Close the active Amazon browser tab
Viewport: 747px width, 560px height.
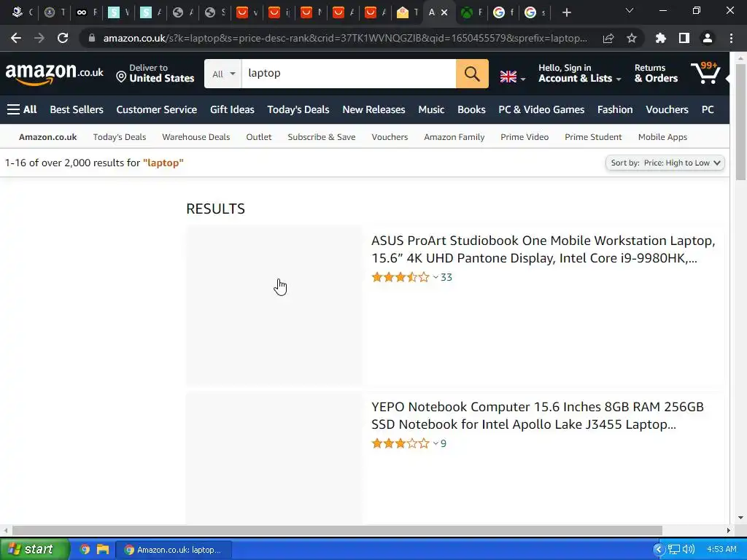[x=444, y=12]
